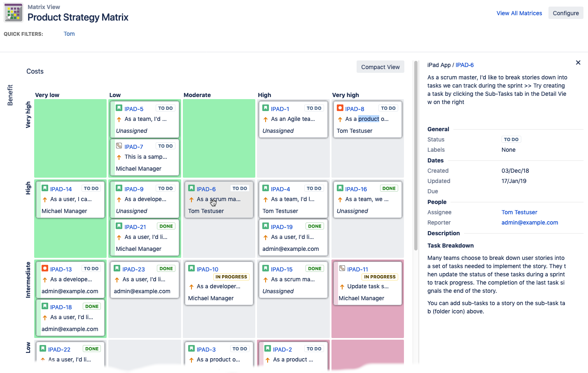Click the story icon on IPAD-18 card
This screenshot has height=373, width=588.
click(45, 306)
